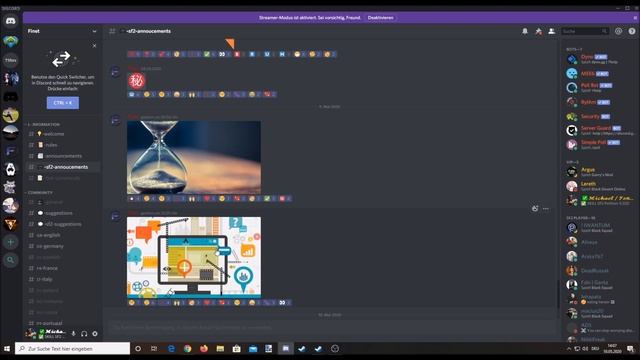This screenshot has width=640, height=360.
Task: Expand the Finet server dropdown menu
Action: [x=94, y=31]
